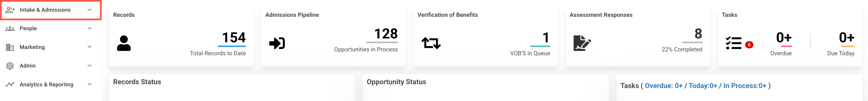Expand the People menu chevron

click(90, 28)
